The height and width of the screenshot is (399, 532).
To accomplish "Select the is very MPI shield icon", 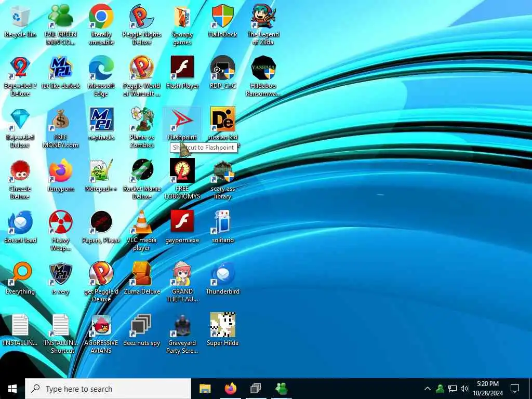I will [60, 280].
